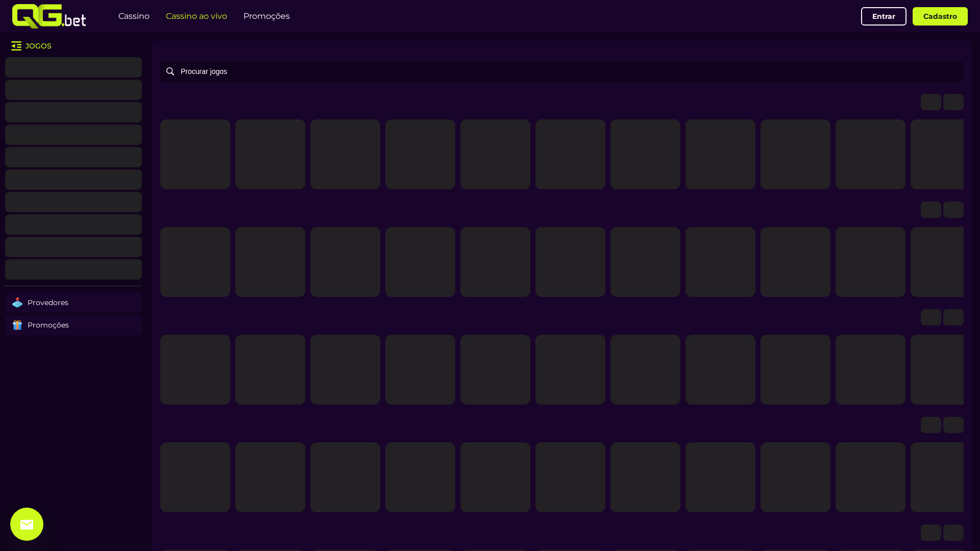Open Promoções in the sidebar

[73, 325]
